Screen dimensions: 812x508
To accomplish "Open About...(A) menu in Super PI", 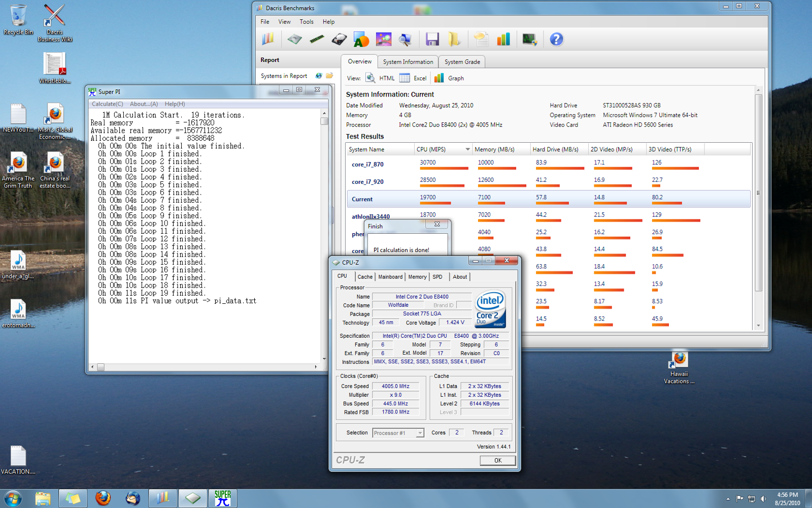I will pos(144,104).
